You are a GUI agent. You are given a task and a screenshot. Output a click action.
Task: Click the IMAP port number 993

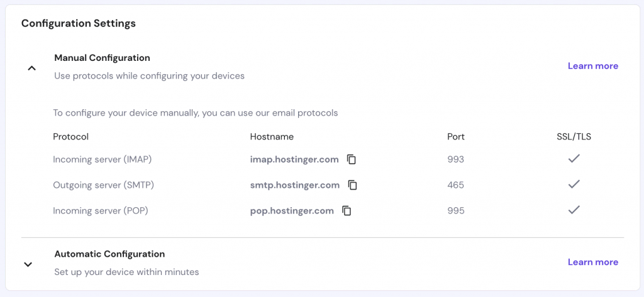pos(455,159)
